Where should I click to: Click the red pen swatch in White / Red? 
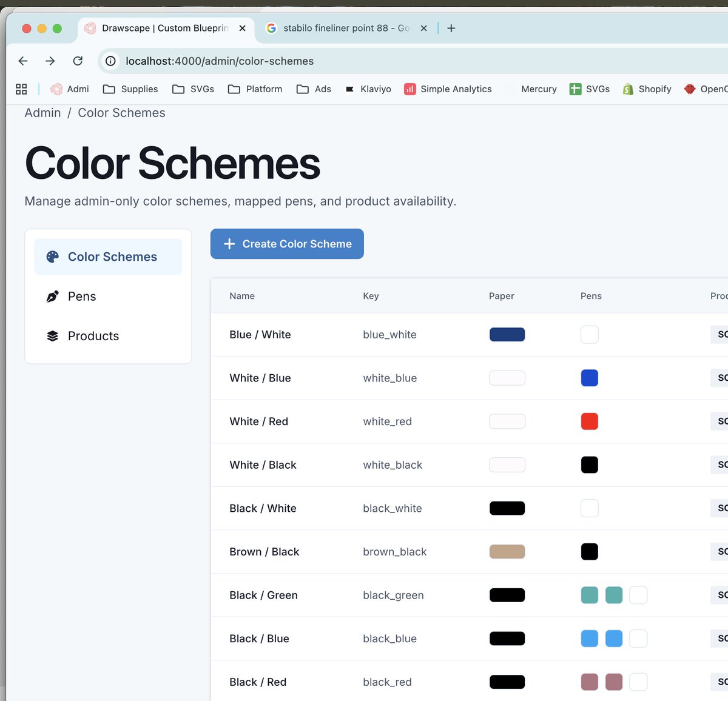pos(590,421)
